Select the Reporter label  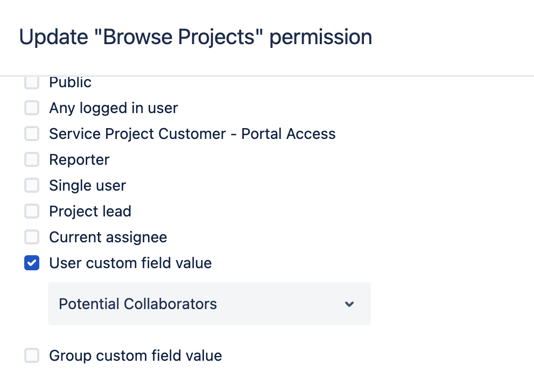point(79,159)
